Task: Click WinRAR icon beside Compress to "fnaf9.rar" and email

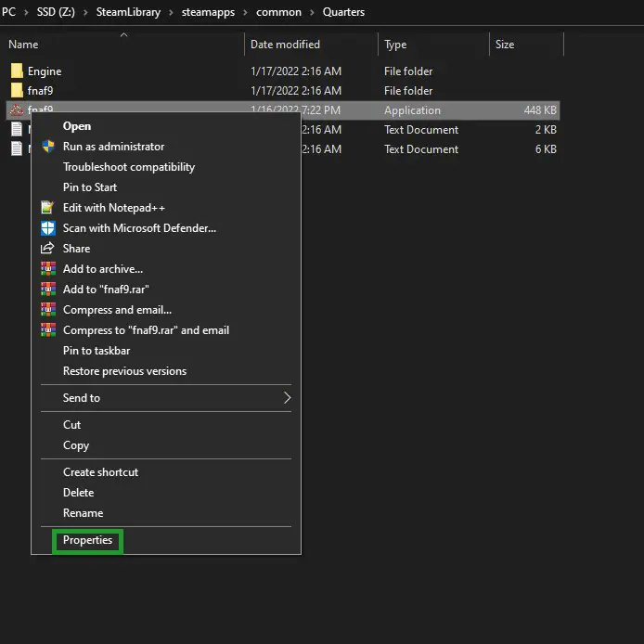Action: coord(48,329)
